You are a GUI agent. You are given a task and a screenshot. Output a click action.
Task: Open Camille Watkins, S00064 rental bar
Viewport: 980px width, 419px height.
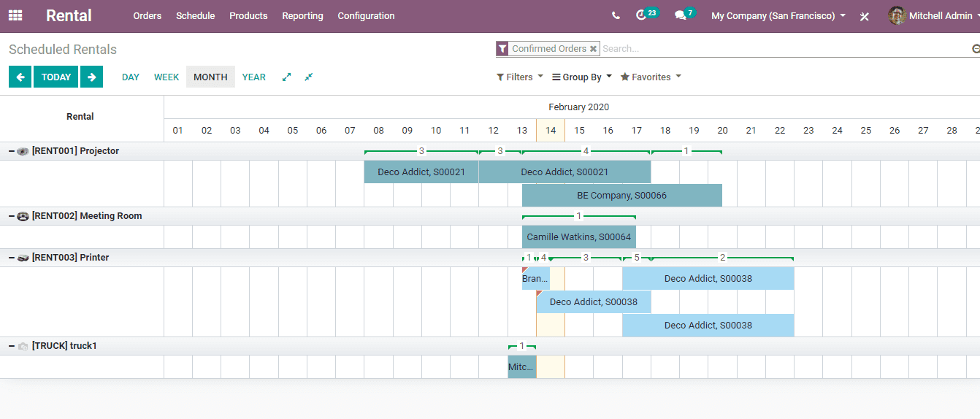tap(579, 237)
